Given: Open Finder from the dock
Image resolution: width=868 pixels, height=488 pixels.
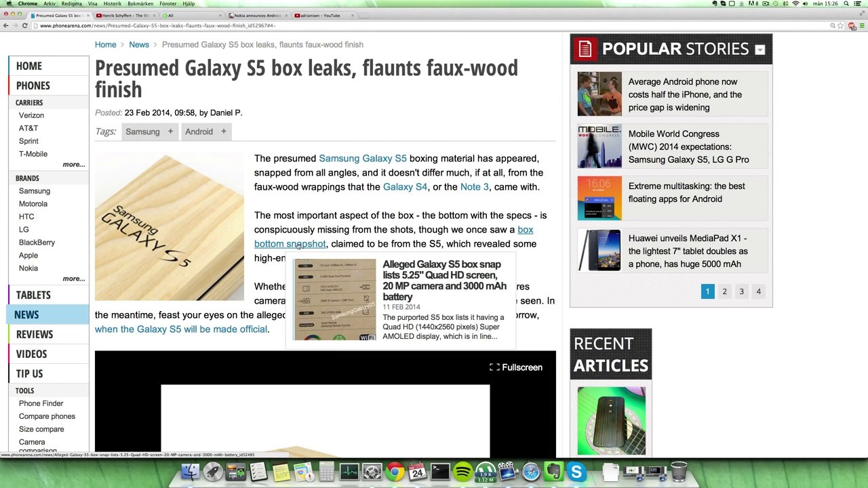Looking at the screenshot, I should click(192, 471).
